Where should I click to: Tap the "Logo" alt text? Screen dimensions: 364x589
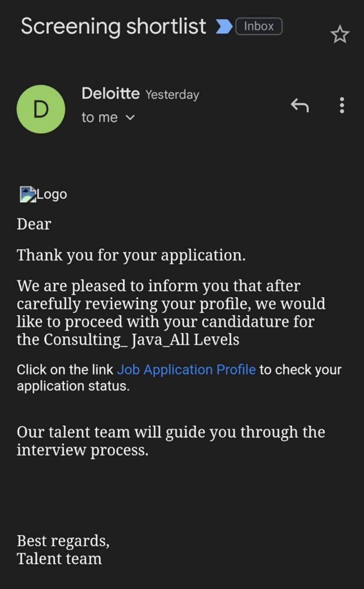pos(52,194)
